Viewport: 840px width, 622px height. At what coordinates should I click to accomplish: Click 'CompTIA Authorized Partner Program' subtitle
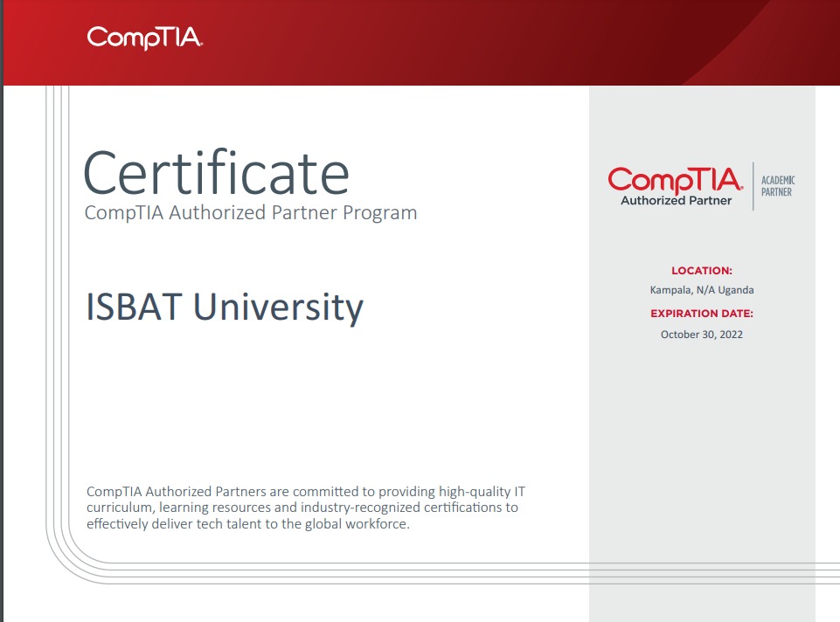(x=251, y=212)
